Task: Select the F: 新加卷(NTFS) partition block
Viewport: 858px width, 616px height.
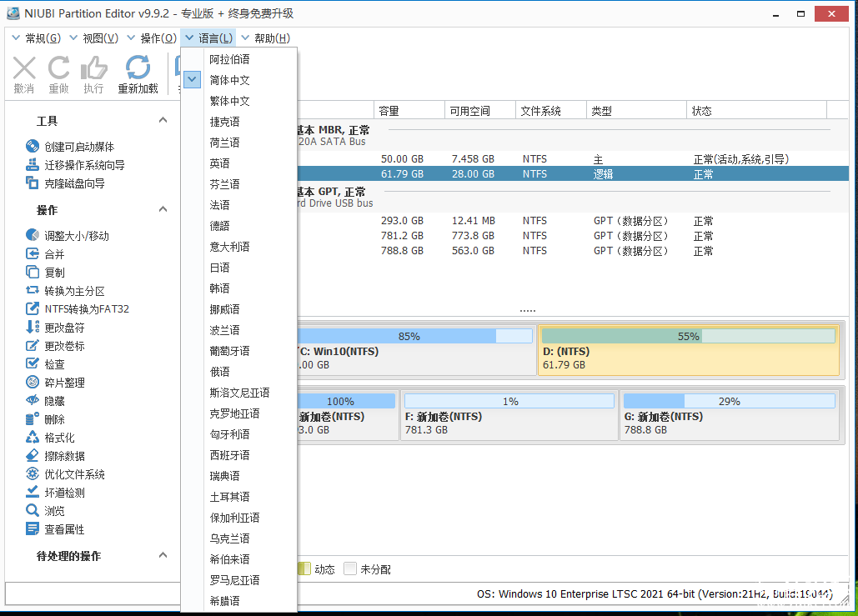Action: [x=509, y=415]
